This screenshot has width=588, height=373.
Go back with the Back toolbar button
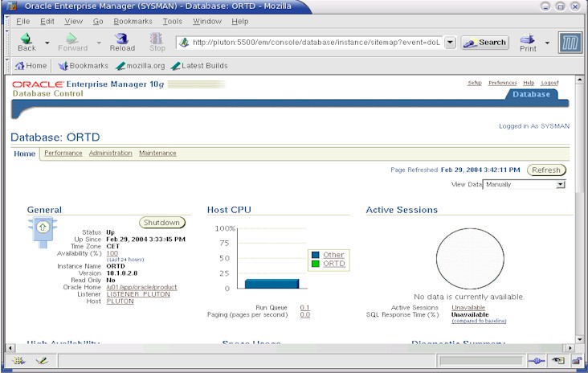pyautogui.click(x=27, y=42)
